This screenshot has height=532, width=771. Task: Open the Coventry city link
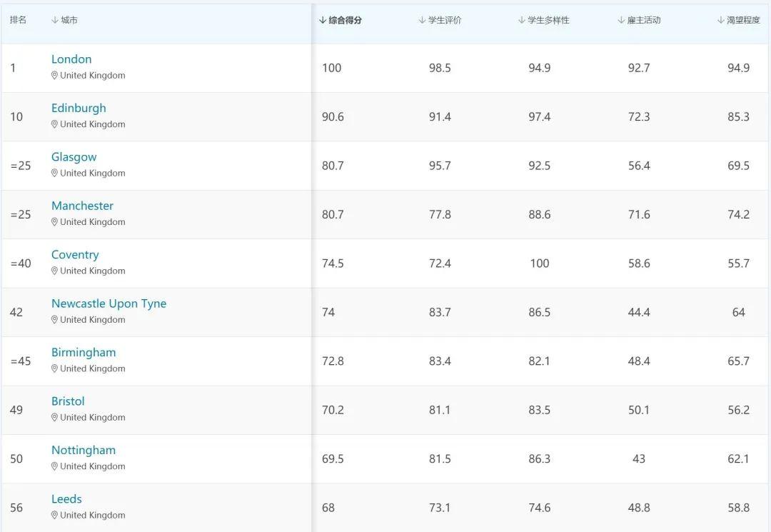75,255
